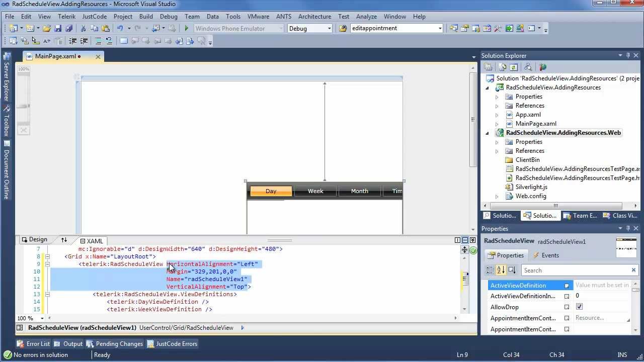
Task: Expand the App.xaml tree node
Action: click(x=497, y=115)
